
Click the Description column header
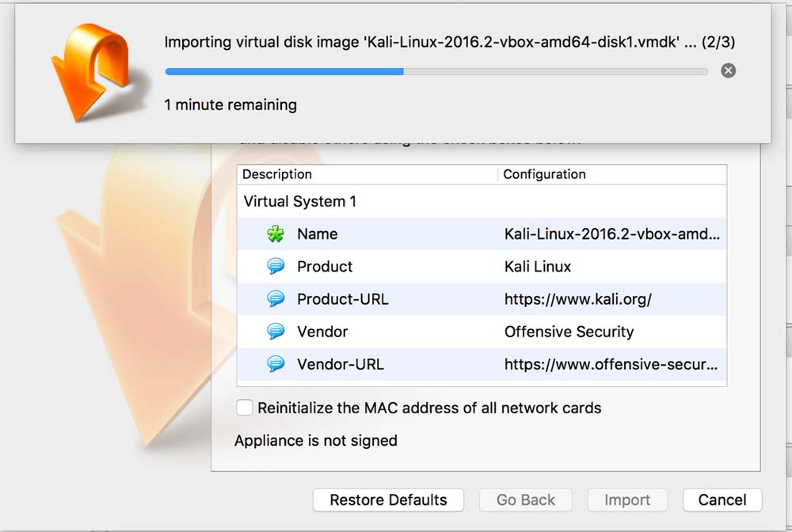[x=277, y=174]
